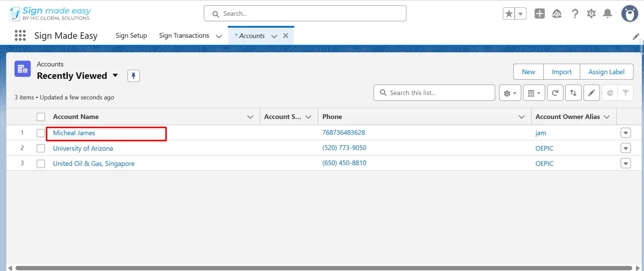Focus the global Search field

[305, 13]
